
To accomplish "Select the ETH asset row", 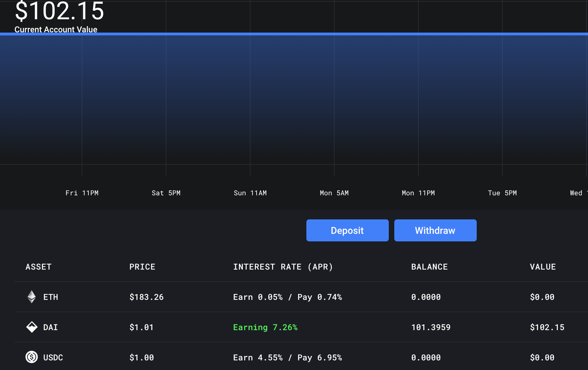I will [x=301, y=297].
